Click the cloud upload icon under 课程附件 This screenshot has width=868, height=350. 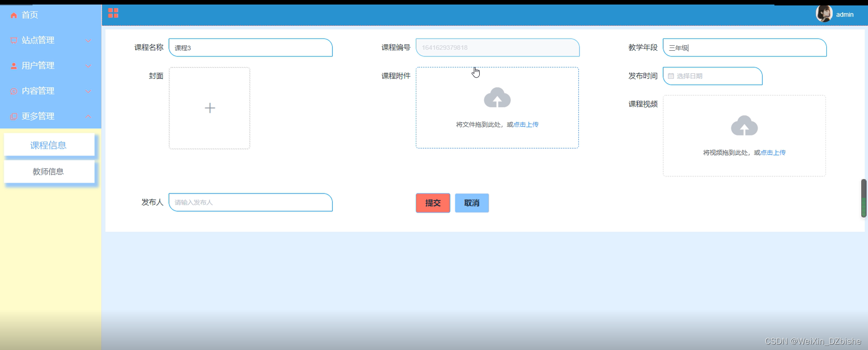click(497, 98)
